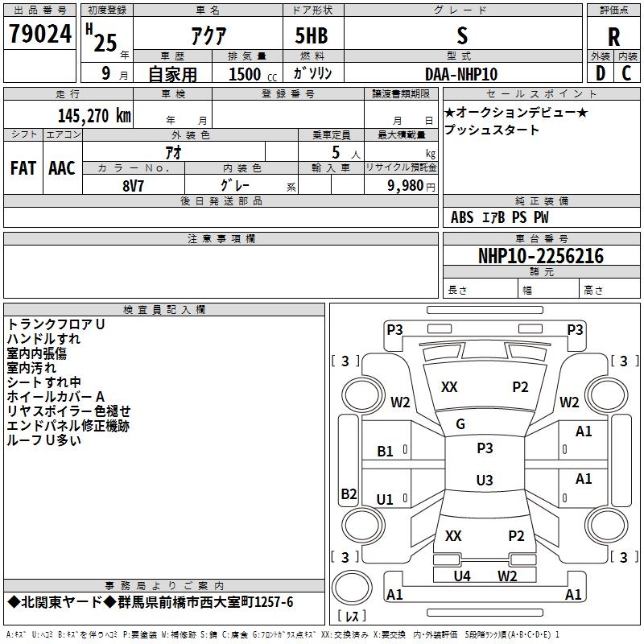The width and height of the screenshot is (644, 644).
Task: Select the displacement value 1500 cc
Action: click(253, 74)
